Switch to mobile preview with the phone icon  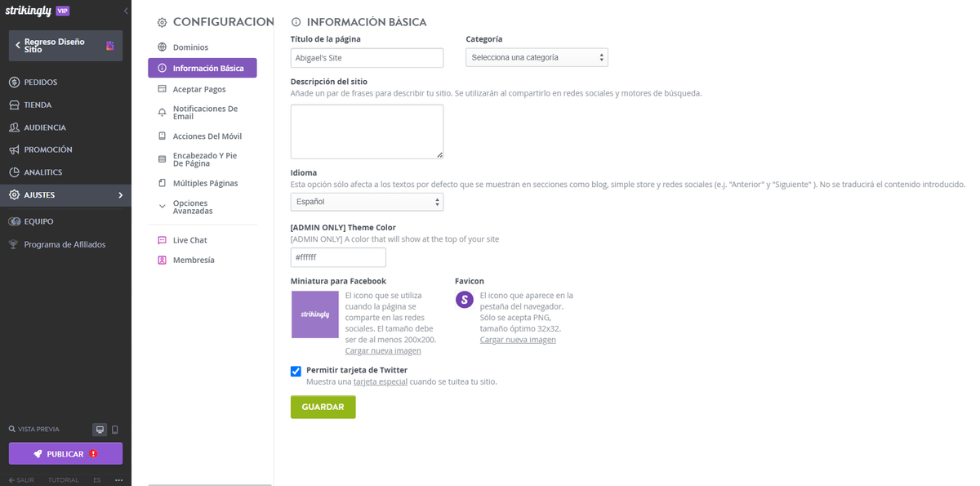116,429
